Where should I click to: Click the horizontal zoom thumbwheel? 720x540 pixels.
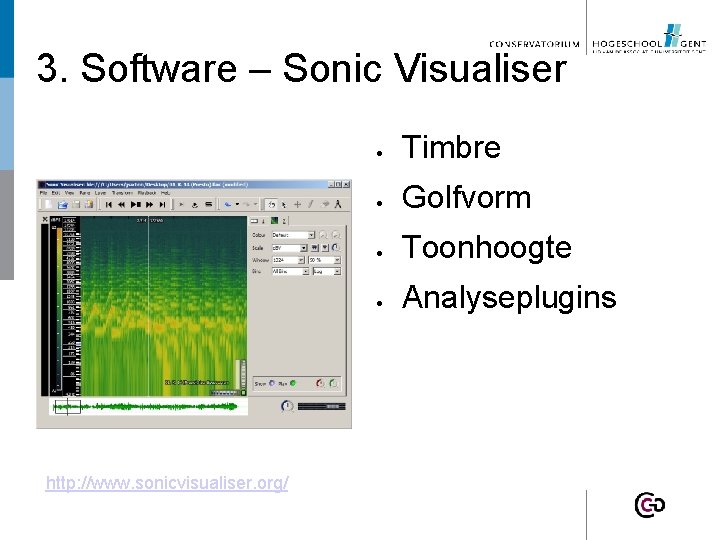tap(225, 393)
